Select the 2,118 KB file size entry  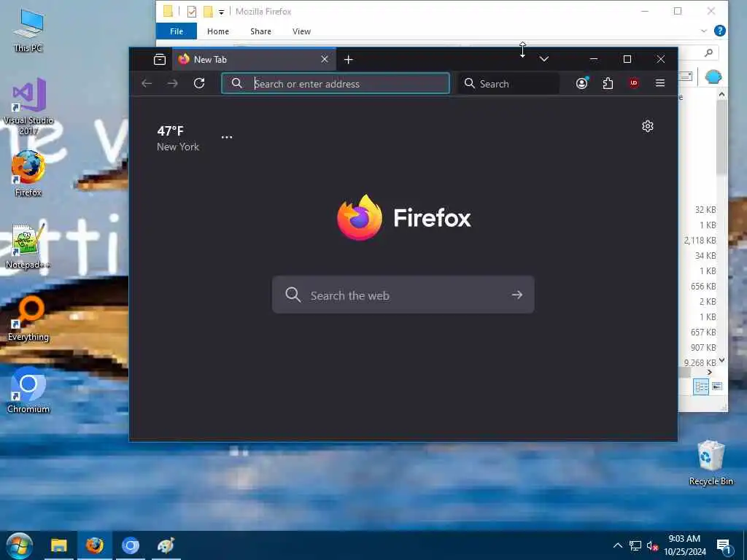[x=700, y=241]
